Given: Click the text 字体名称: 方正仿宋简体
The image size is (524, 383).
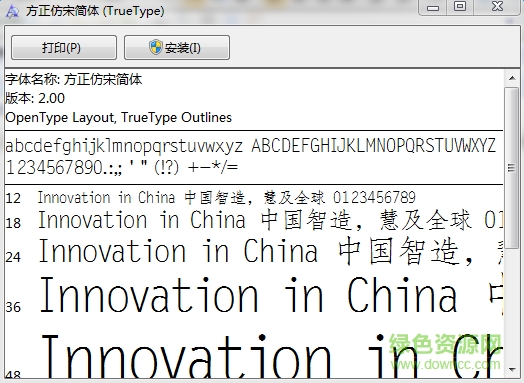Looking at the screenshot, I should tap(74, 80).
